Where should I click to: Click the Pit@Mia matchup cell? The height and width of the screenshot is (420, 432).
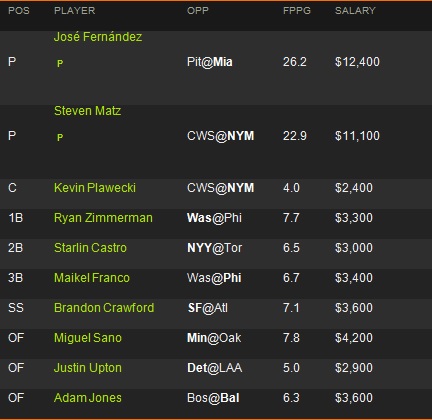coord(210,62)
